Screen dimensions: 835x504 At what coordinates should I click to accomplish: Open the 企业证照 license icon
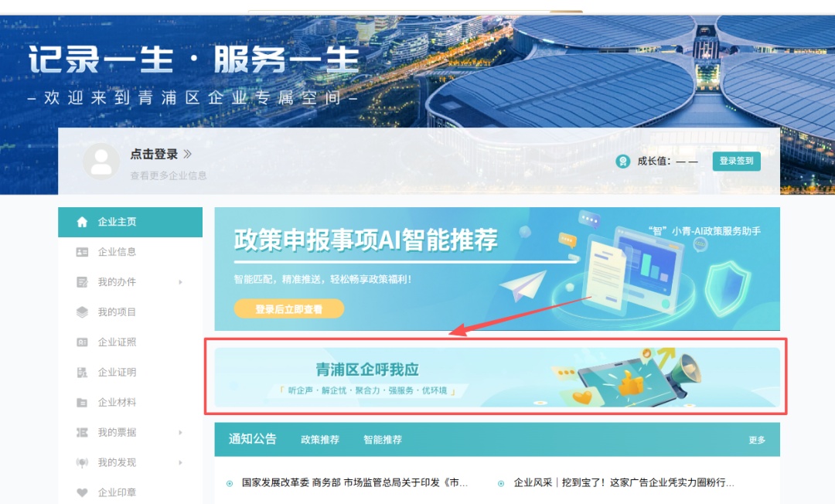pyautogui.click(x=82, y=342)
